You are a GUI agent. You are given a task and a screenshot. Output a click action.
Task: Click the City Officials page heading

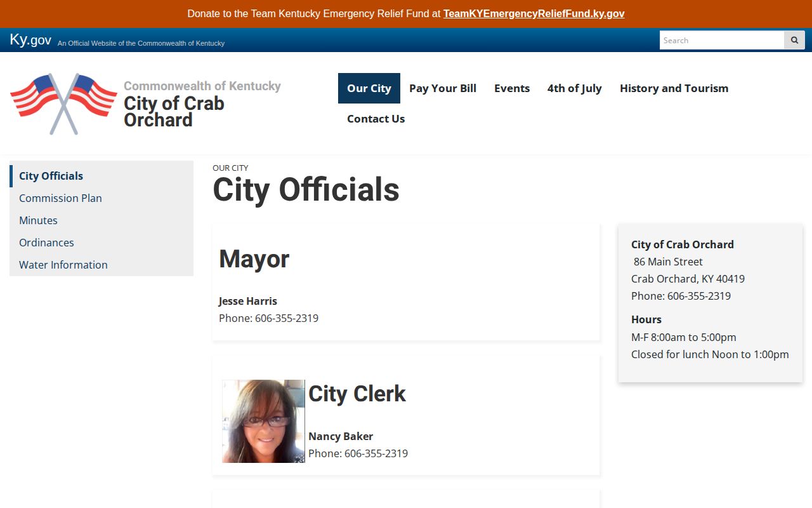pos(306,190)
